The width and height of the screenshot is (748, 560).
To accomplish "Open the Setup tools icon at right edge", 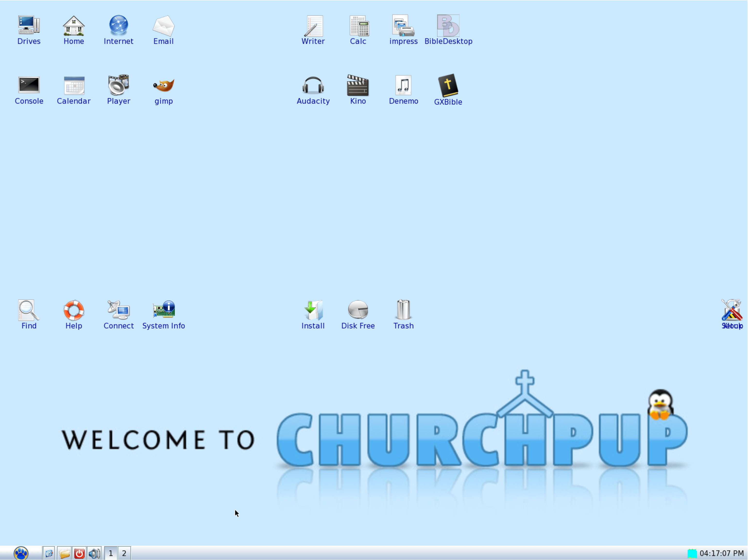I will [732, 310].
